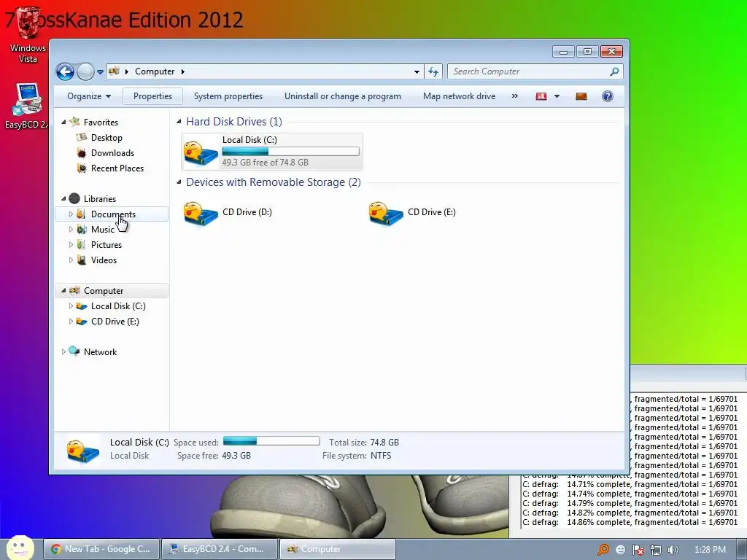Focus the Search Computer field
747x560 pixels.
[x=529, y=71]
